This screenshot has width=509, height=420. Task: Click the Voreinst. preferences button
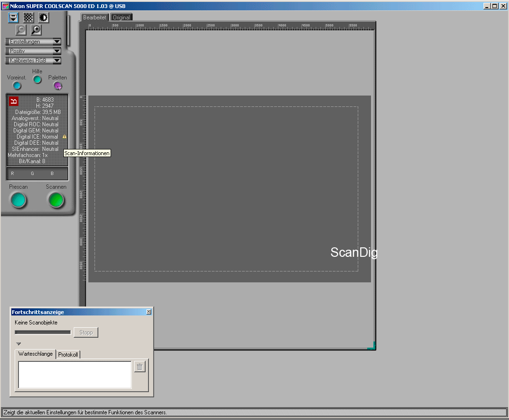[x=17, y=86]
